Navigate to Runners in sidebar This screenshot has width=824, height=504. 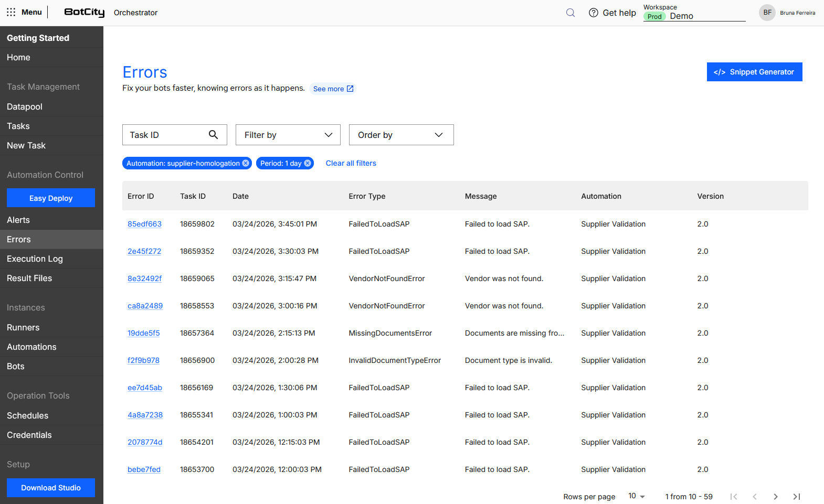[23, 327]
